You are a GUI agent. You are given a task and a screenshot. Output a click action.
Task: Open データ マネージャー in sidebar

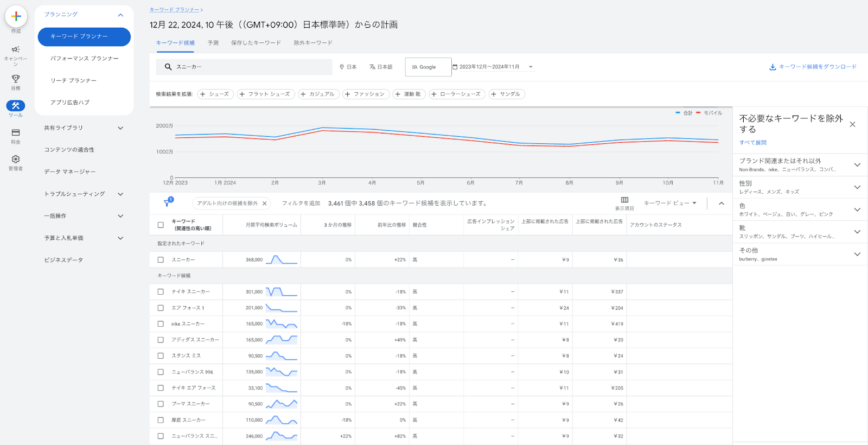point(70,172)
